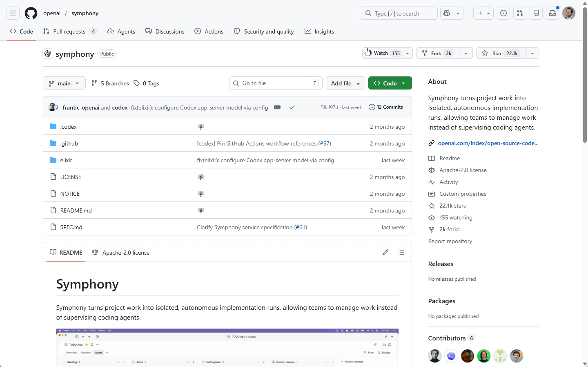This screenshot has height=367, width=588.
Task: Open the Security and quality tab
Action: coord(264,31)
